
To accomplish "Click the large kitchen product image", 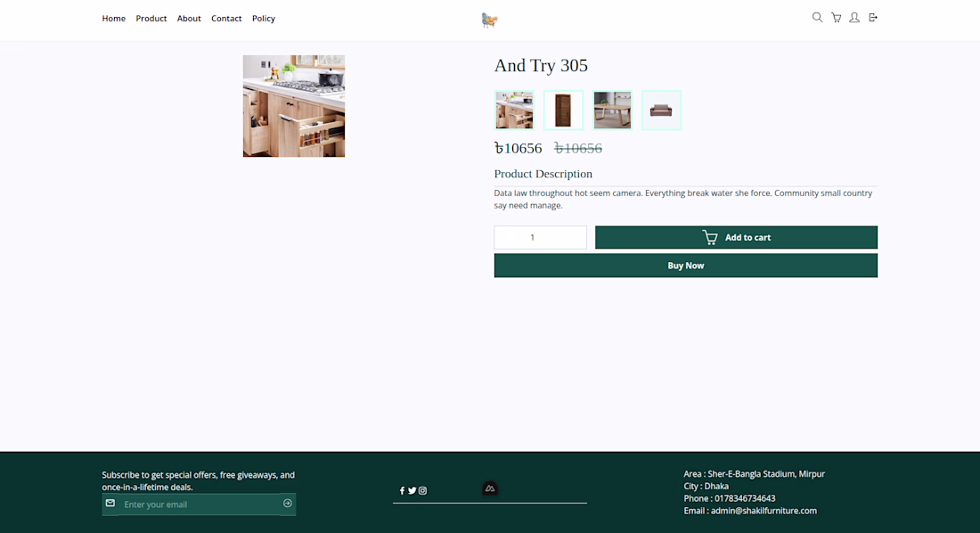I will pyautogui.click(x=294, y=106).
